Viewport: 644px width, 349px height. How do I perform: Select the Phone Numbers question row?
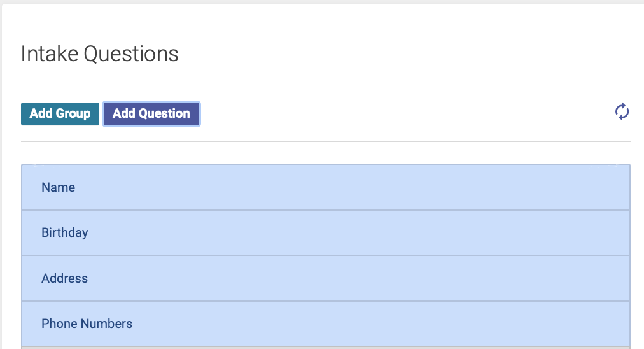tap(326, 324)
